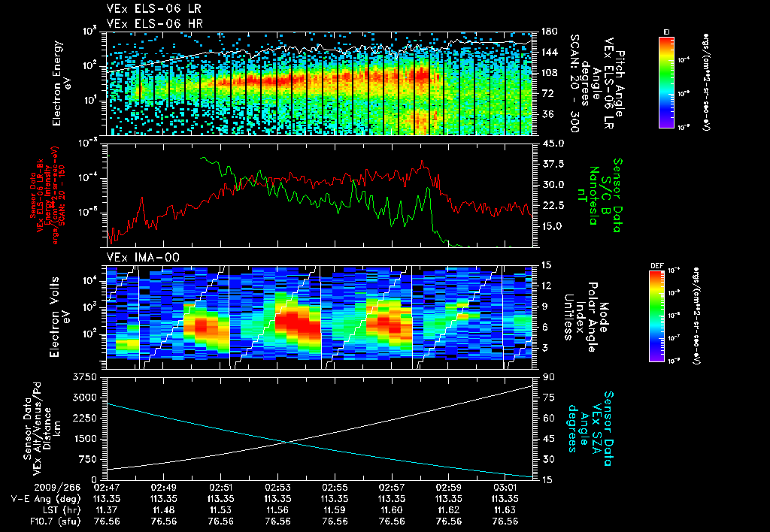Viewport: 770px width, 532px height.
Task: Click the "VEx Alt/Venus/Pd Distance km" axis label
Action: coord(42,428)
